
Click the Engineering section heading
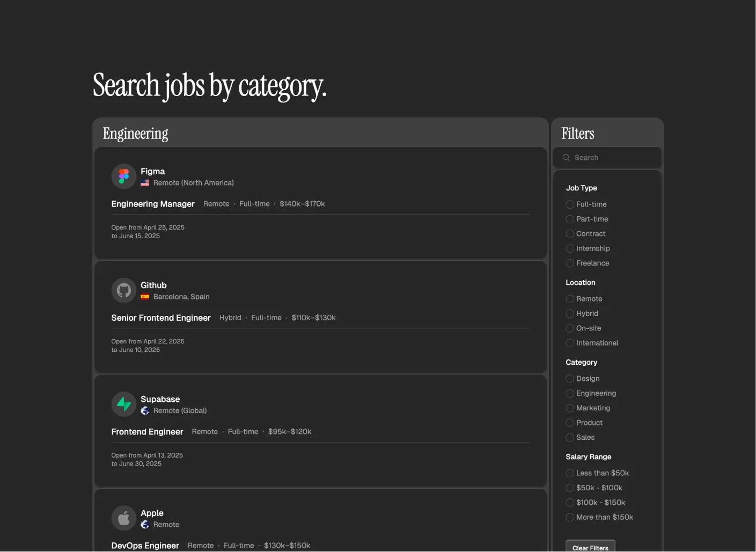tap(136, 134)
